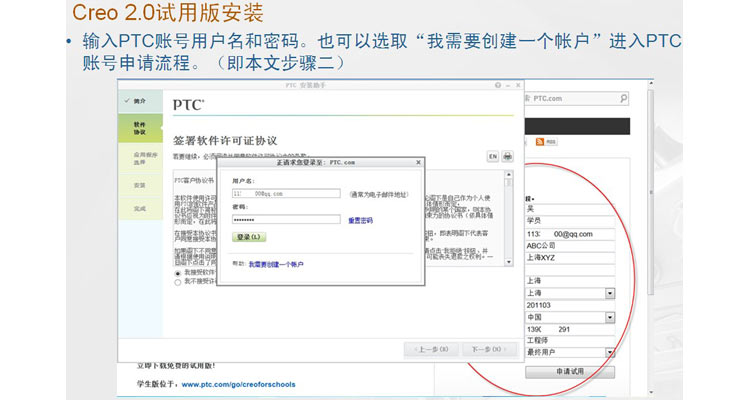Click the ABC公司 company field
749x400 pixels.
570,246
